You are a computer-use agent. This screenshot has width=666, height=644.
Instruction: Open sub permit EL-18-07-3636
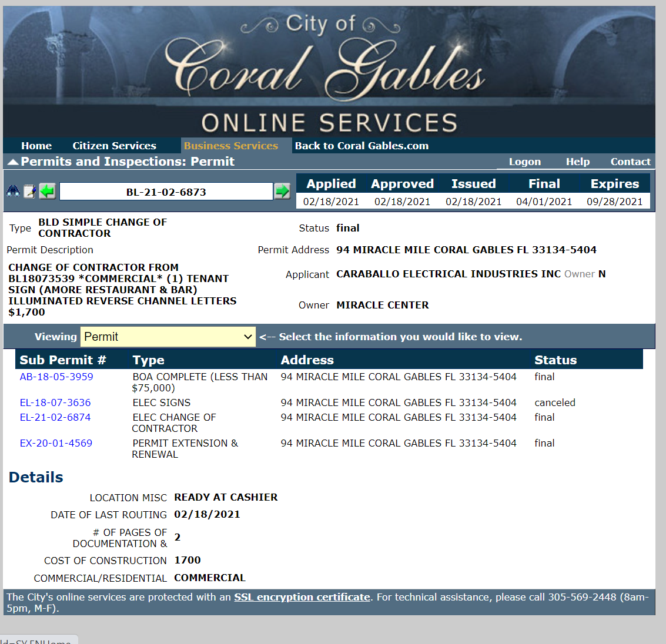pos(55,402)
